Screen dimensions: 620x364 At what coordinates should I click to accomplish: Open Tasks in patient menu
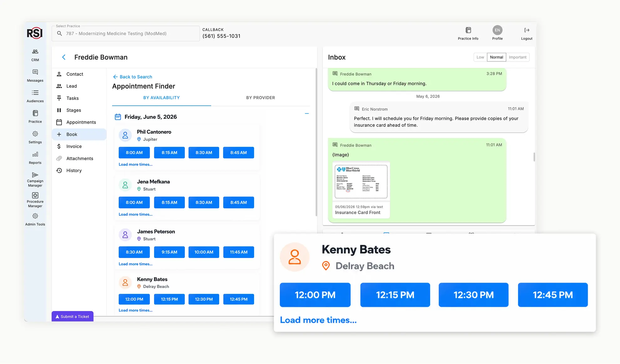(79, 98)
